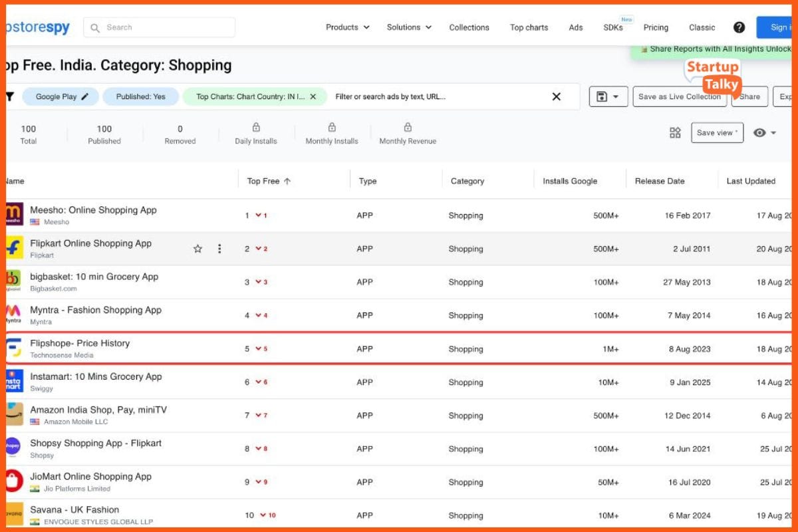Screen dimensions: 798x532
Task: Click the help question mark icon
Action: click(739, 27)
